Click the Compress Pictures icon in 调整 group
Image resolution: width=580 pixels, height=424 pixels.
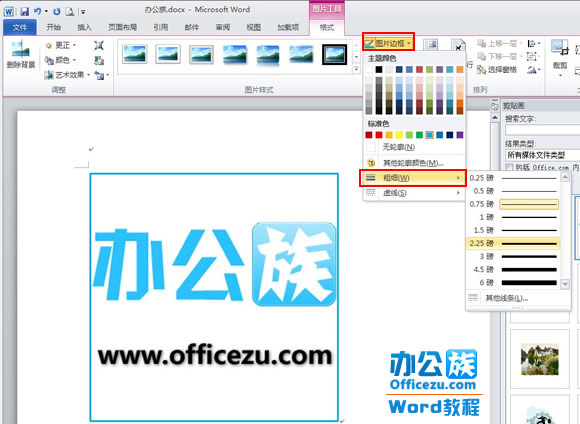[x=99, y=45]
